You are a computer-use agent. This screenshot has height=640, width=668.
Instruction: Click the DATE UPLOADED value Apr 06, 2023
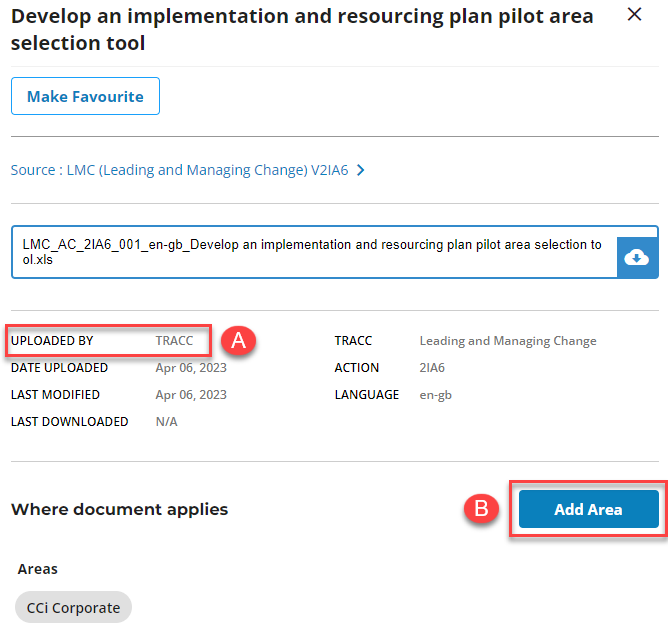click(191, 368)
